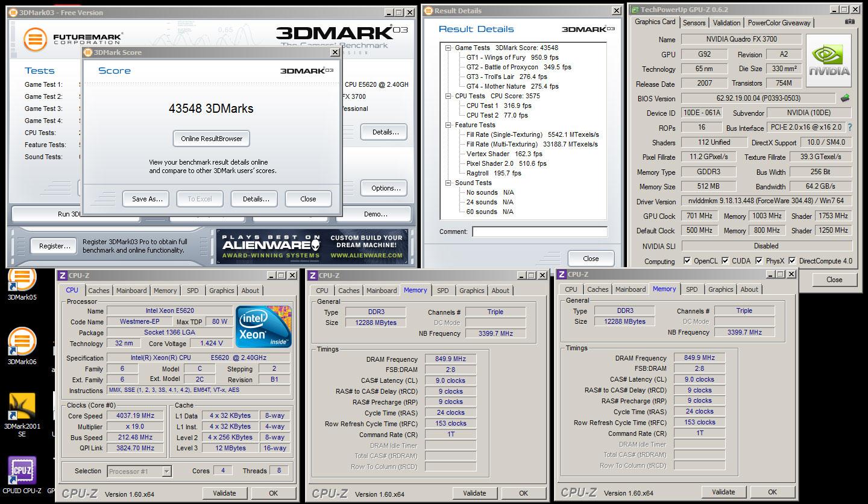This screenshot has width=868, height=504.
Task: Click the '43548 3DMarks' score text
Action: click(211, 109)
